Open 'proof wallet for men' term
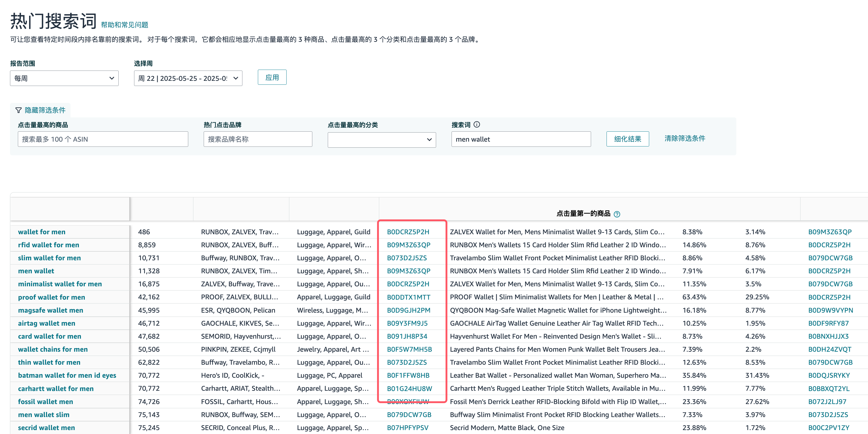This screenshot has width=868, height=434. 51,297
